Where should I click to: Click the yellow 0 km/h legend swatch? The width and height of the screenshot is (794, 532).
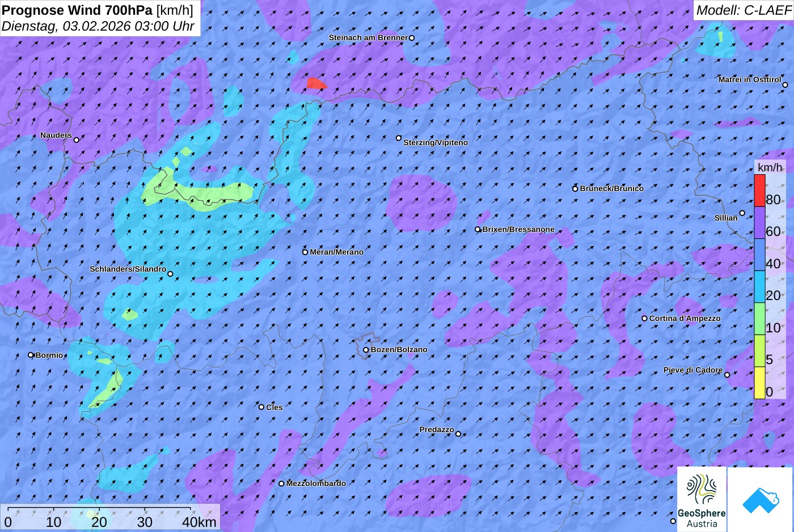click(x=759, y=383)
